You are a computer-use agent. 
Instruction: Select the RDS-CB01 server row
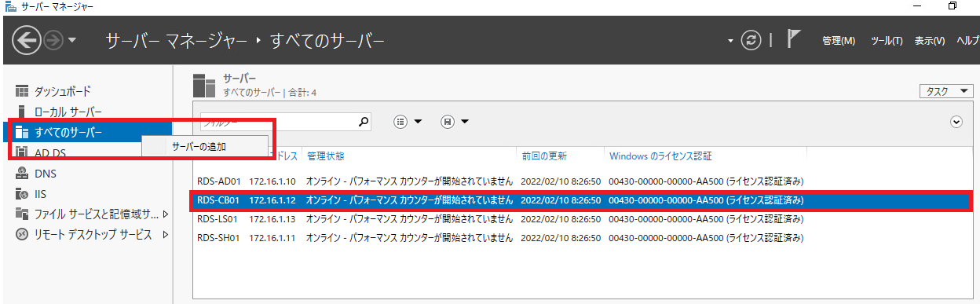[583, 200]
